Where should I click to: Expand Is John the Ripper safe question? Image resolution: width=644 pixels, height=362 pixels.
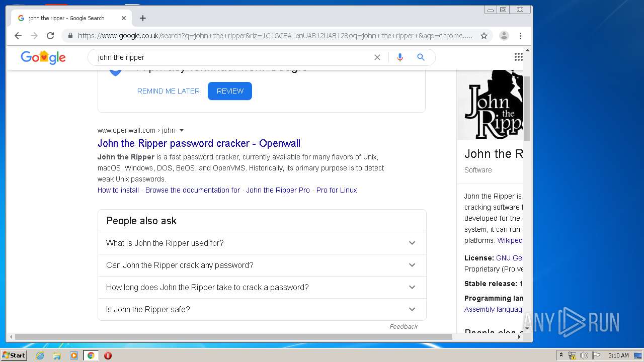[x=262, y=309]
